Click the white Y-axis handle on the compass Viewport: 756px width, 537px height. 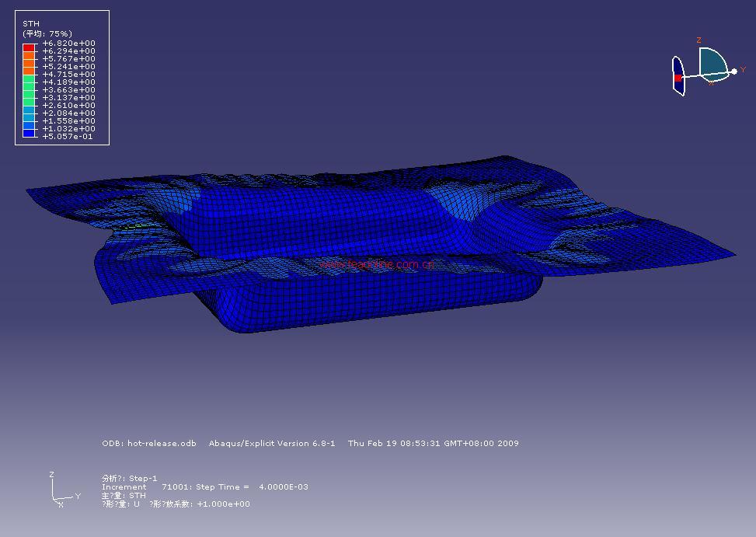733,71
